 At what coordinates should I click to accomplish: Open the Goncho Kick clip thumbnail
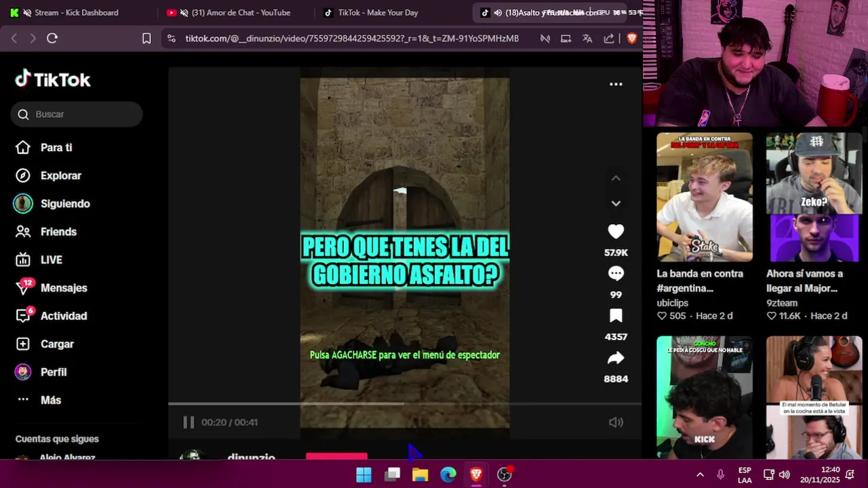[705, 398]
